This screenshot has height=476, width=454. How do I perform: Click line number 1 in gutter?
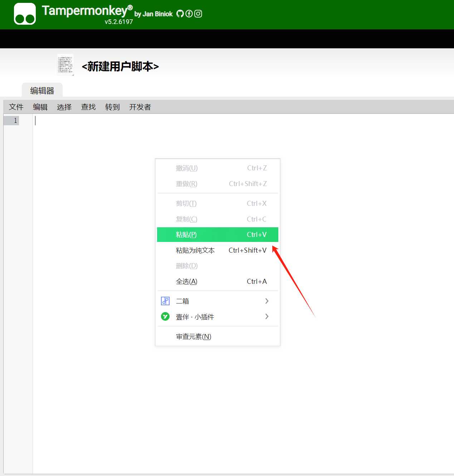click(x=15, y=121)
